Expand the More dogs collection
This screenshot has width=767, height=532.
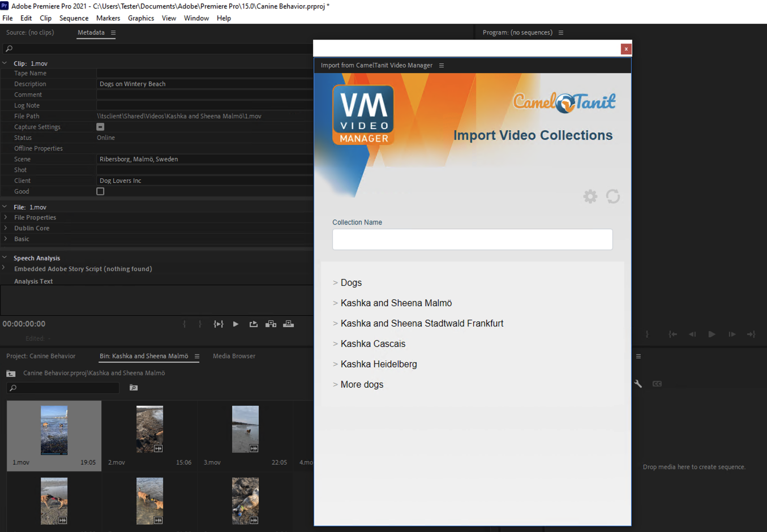pos(335,384)
